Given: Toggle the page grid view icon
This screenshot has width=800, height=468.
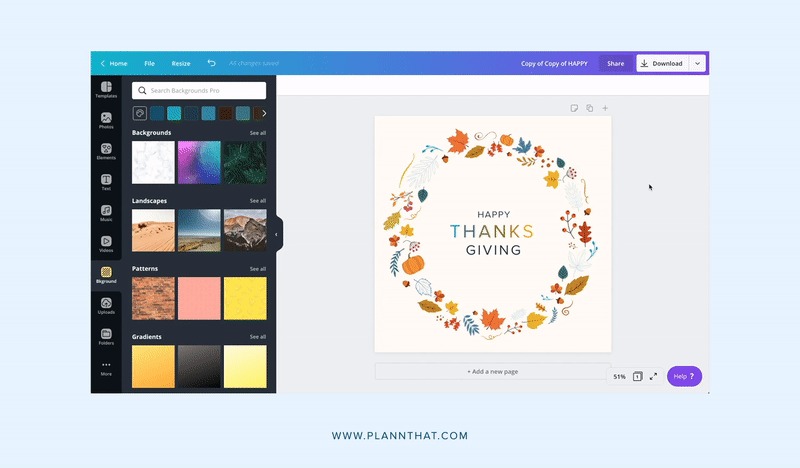Looking at the screenshot, I should click(x=637, y=376).
